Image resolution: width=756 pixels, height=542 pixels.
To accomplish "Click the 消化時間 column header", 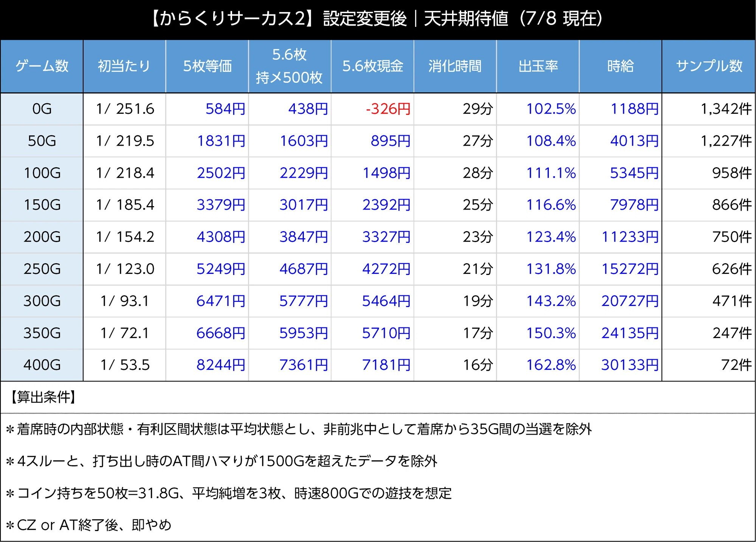I will (x=455, y=66).
